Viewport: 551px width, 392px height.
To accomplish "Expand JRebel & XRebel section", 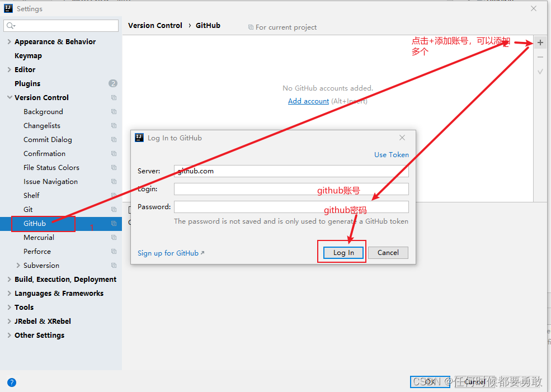I will coord(10,321).
